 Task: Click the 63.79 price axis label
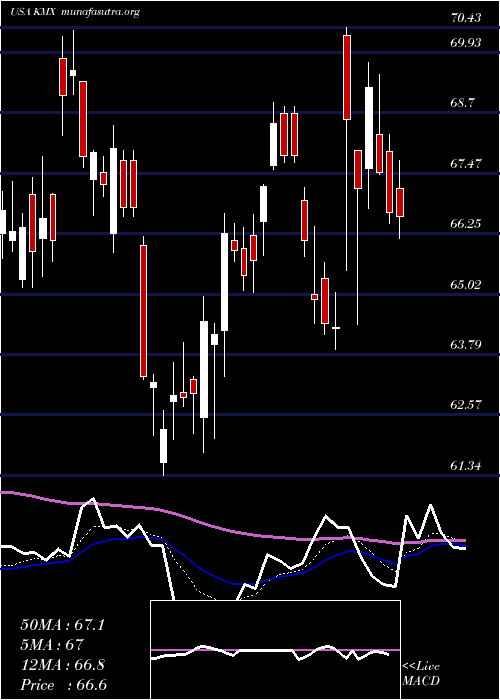466,345
